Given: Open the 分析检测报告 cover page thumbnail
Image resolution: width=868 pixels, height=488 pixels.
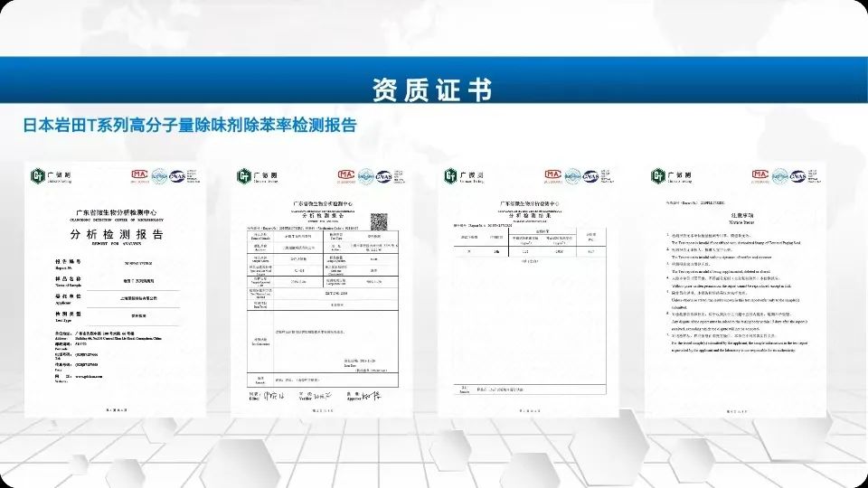Looking at the screenshot, I should pos(115,289).
